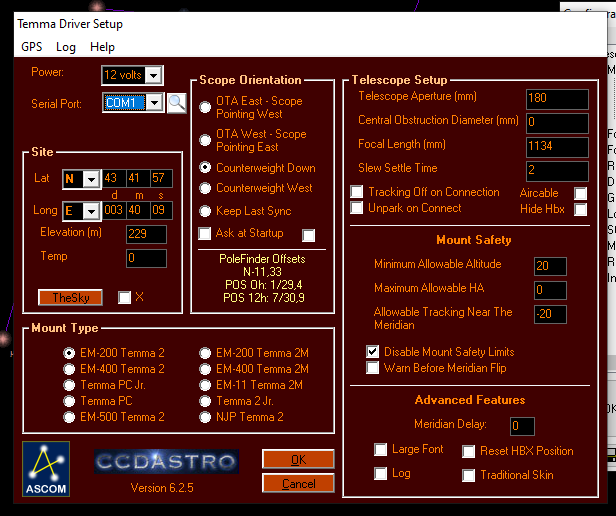This screenshot has height=516, width=616.
Task: Click the serial port search magnifier icon
Action: (177, 102)
